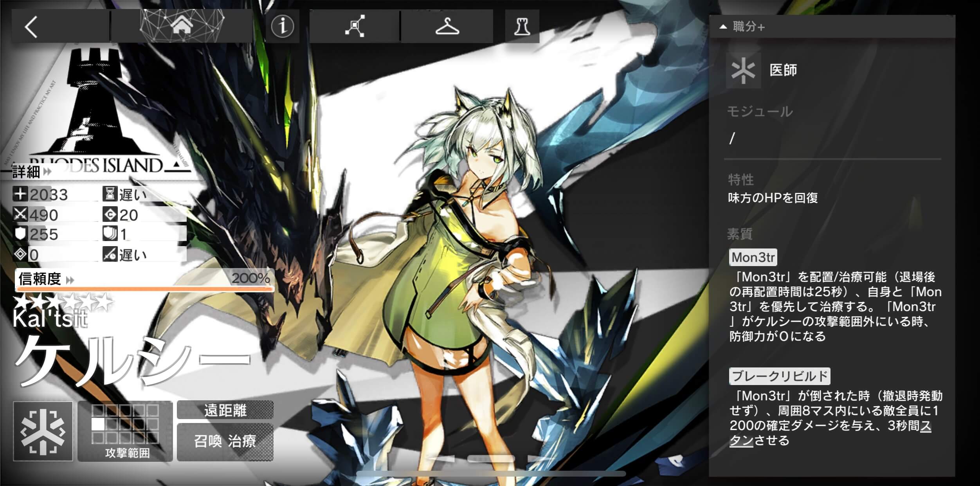
Task: Tap the 遠距離 position tag
Action: click(x=225, y=410)
